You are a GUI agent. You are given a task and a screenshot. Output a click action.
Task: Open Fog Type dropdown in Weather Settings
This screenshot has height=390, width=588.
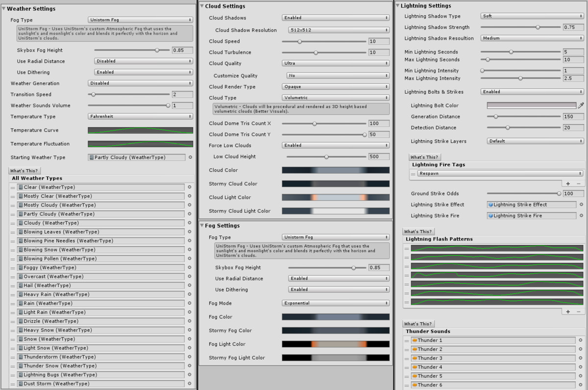(x=140, y=20)
